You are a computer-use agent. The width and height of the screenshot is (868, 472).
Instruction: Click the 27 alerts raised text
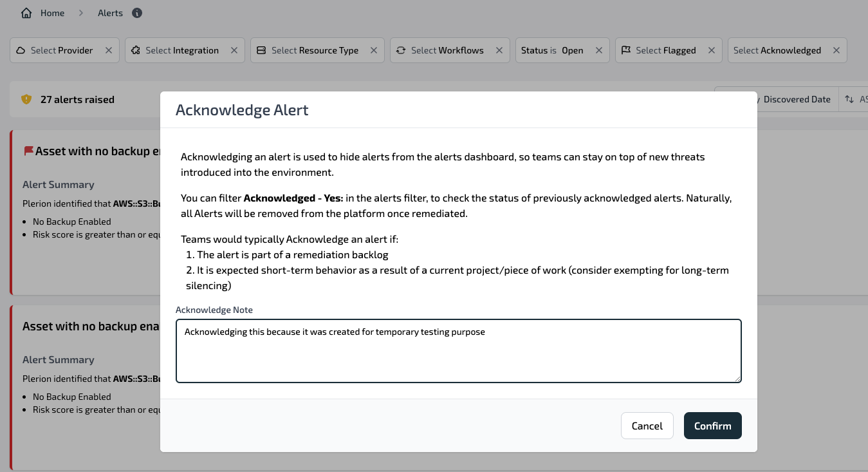tap(77, 99)
